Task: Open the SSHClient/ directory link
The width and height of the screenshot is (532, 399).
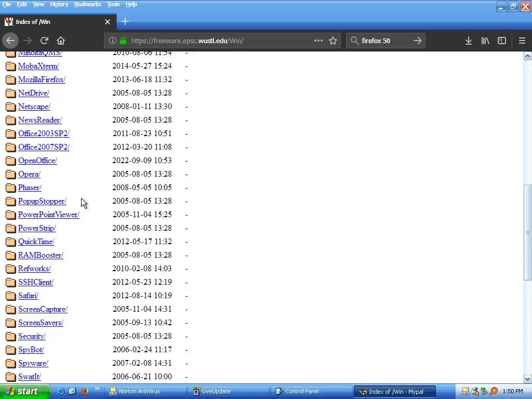Action: (36, 282)
